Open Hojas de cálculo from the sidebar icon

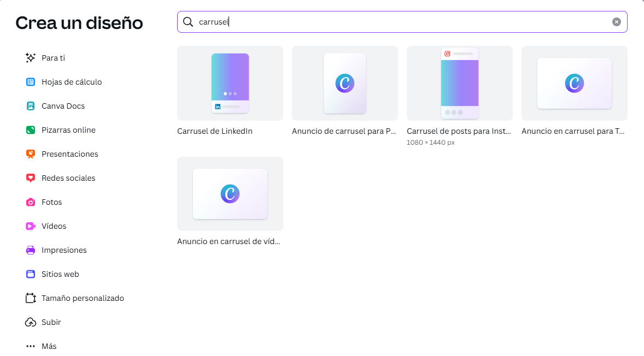coord(31,81)
